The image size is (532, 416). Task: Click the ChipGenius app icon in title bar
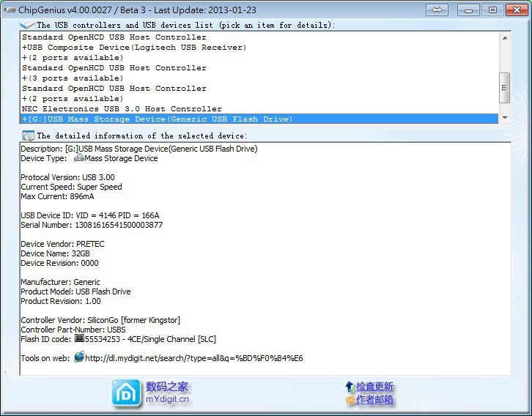(x=10, y=10)
